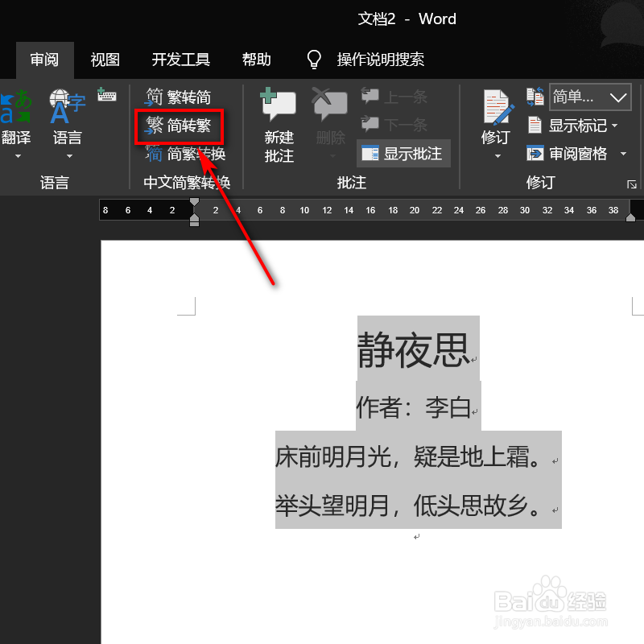
Task: Click the 帮助 (Help) menu
Action: tap(256, 59)
